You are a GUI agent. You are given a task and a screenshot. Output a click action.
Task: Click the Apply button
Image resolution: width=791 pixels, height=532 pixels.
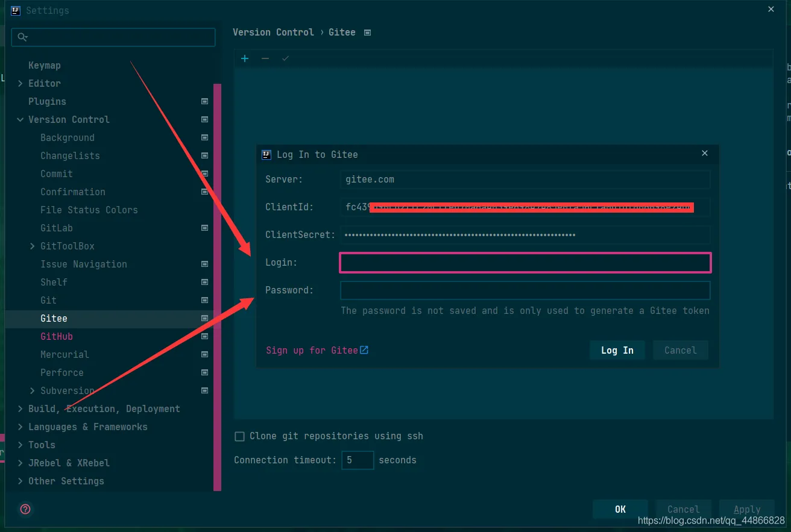coord(747,509)
